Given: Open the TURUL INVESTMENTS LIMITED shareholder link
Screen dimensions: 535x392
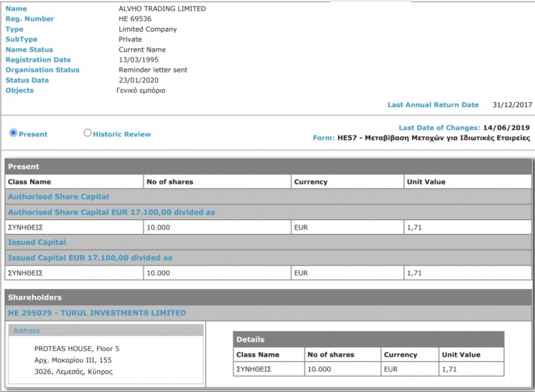Looking at the screenshot, I should pos(97,313).
